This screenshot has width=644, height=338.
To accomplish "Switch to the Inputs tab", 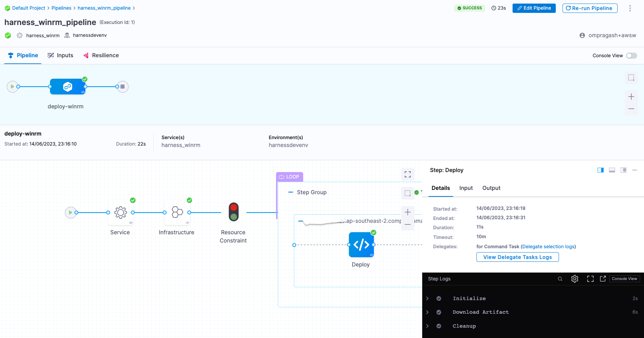I will pyautogui.click(x=60, y=55).
